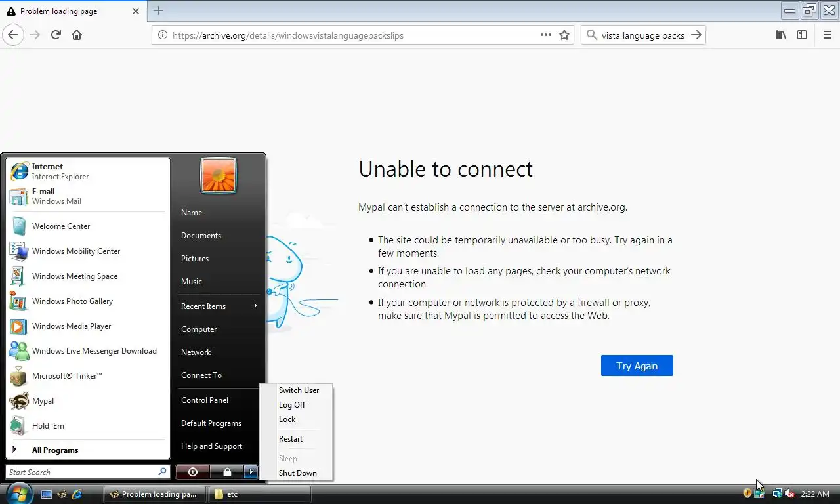Choose Log Off from power menu
840x504 pixels.
(x=292, y=405)
